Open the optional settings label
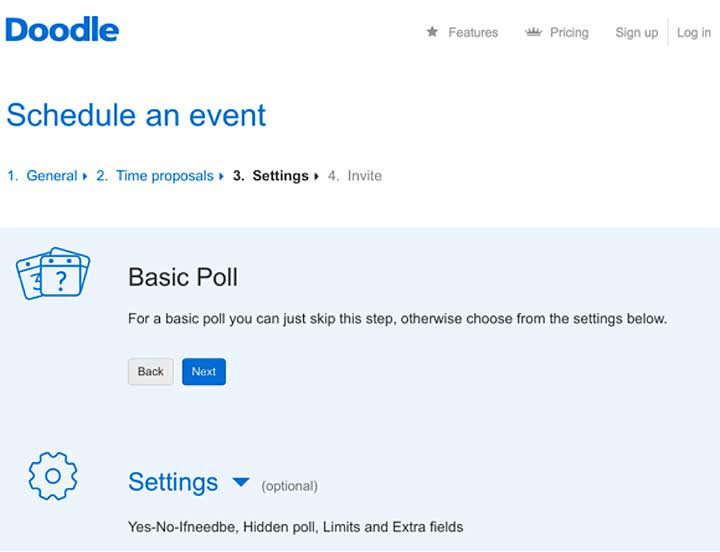 point(289,486)
